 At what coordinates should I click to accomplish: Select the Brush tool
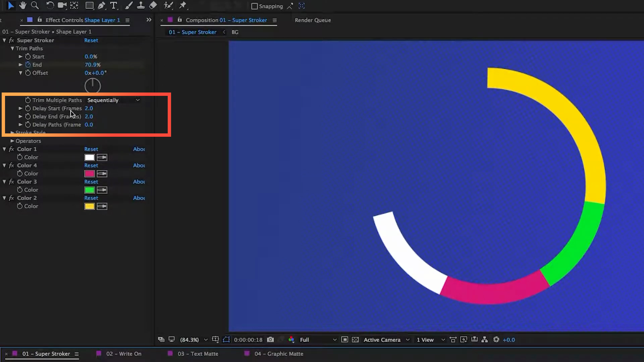point(128,5)
